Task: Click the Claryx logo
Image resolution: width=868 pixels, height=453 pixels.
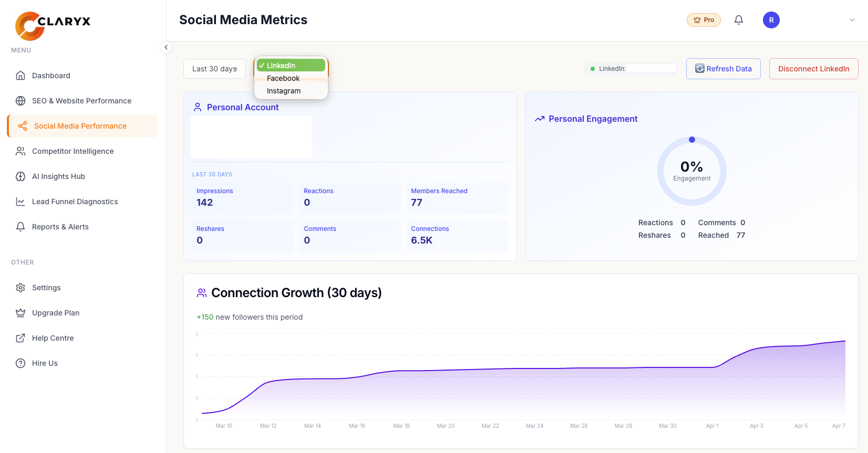Action: point(53,25)
